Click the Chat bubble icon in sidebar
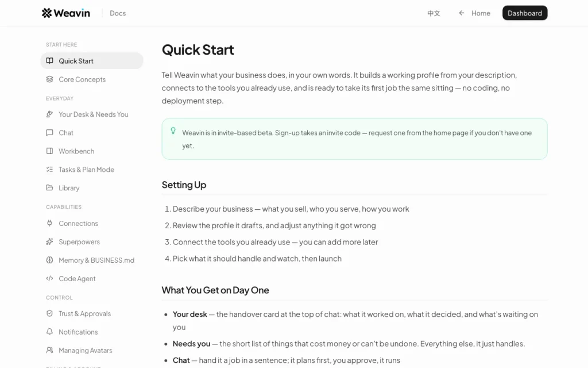This screenshot has height=368, width=588. [49, 133]
